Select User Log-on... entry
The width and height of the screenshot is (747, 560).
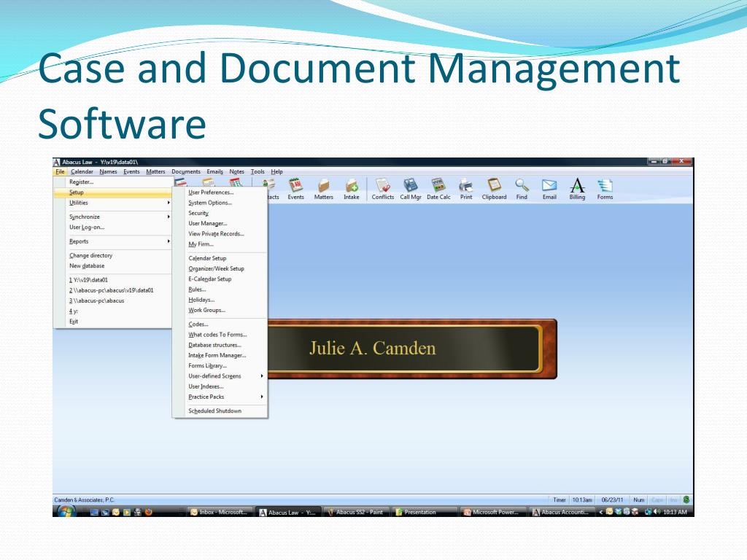pyautogui.click(x=113, y=227)
